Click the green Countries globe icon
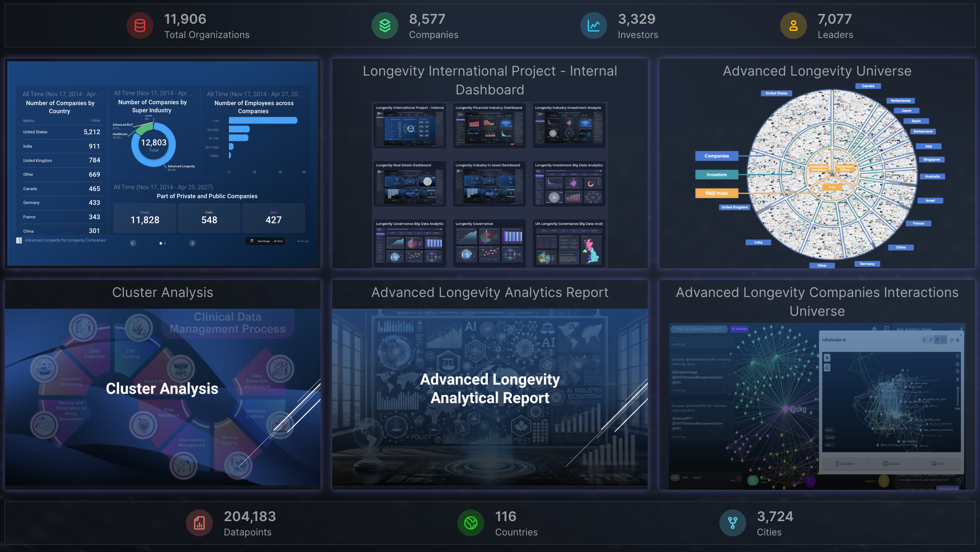This screenshot has width=980, height=552. 470,522
